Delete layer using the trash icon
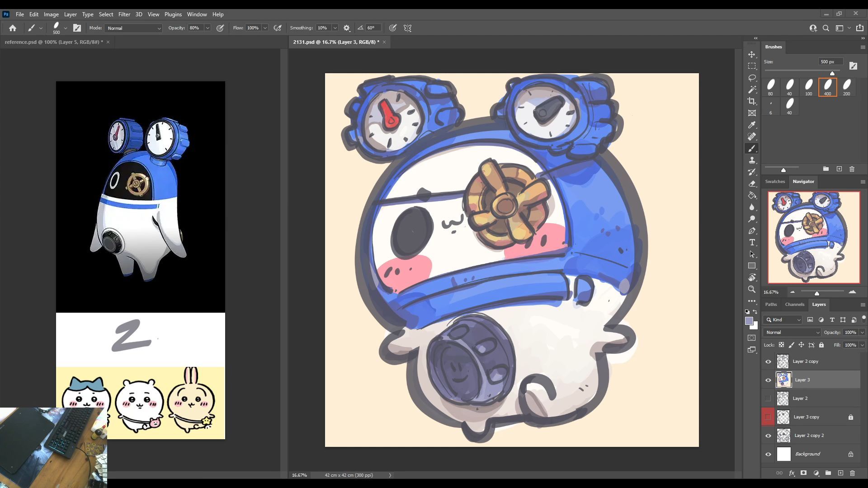This screenshot has height=488, width=868. tap(852, 473)
